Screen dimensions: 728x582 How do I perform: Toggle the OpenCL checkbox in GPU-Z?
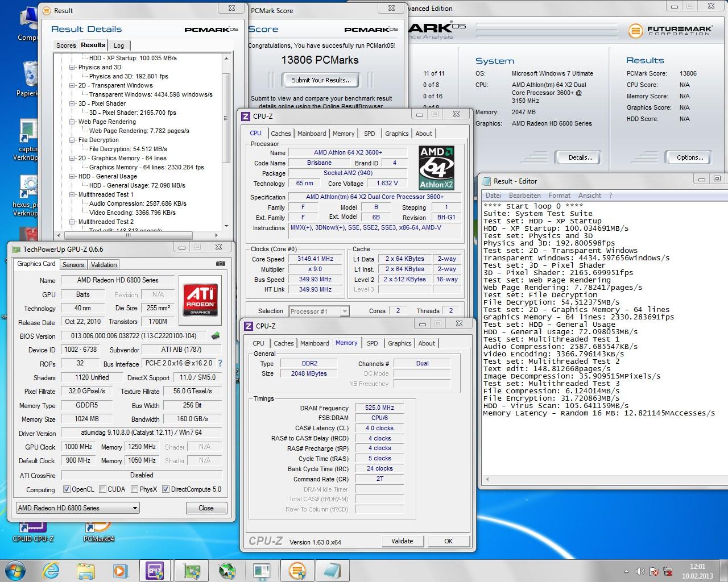(x=67, y=489)
